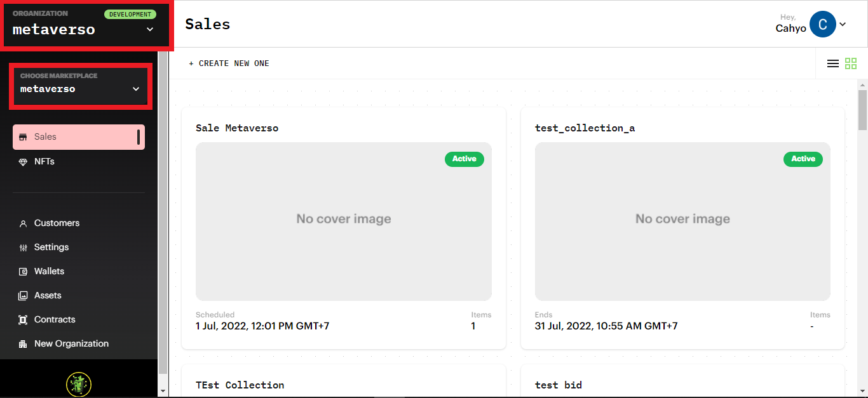
Task: Click the date 31 Jul, 2022, 10:55 AM GMT+7
Action: (606, 326)
